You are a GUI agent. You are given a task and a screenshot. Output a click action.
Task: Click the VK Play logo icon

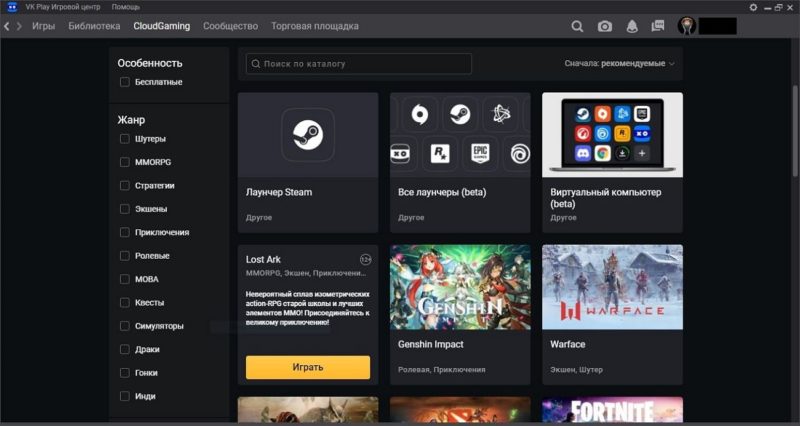(12, 7)
